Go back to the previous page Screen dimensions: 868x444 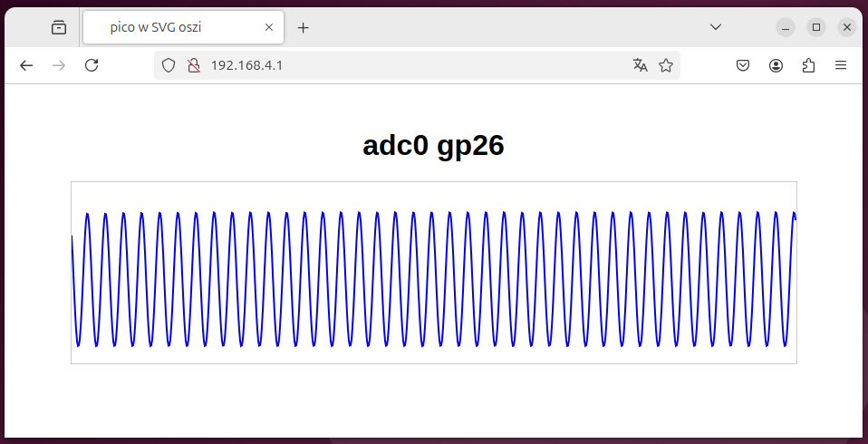pos(26,65)
